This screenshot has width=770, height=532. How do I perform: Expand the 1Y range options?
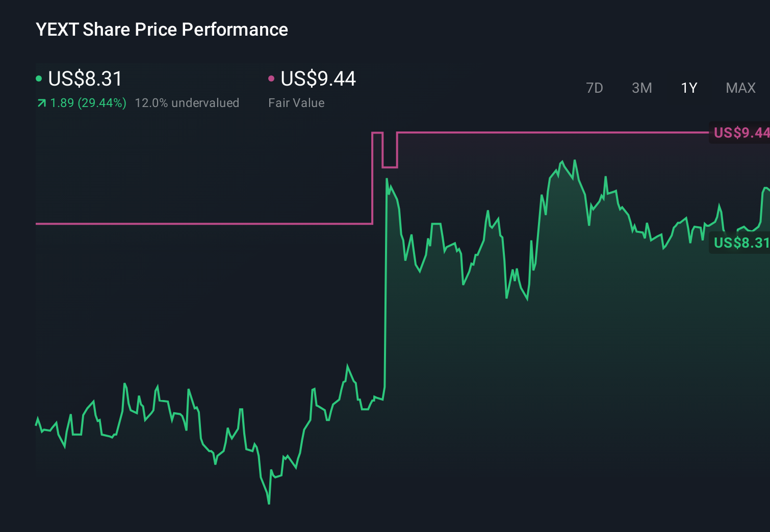(689, 88)
